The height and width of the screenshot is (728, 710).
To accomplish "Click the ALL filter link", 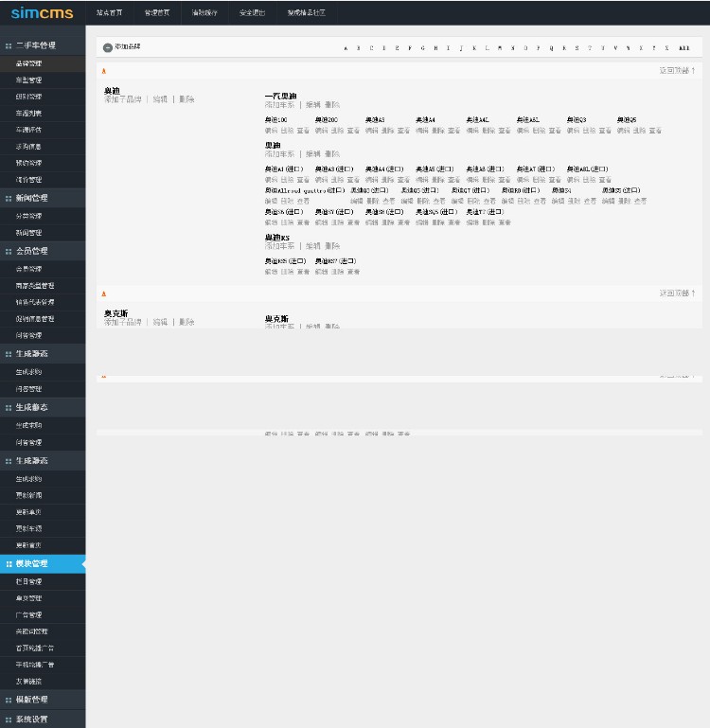I will pos(684,48).
